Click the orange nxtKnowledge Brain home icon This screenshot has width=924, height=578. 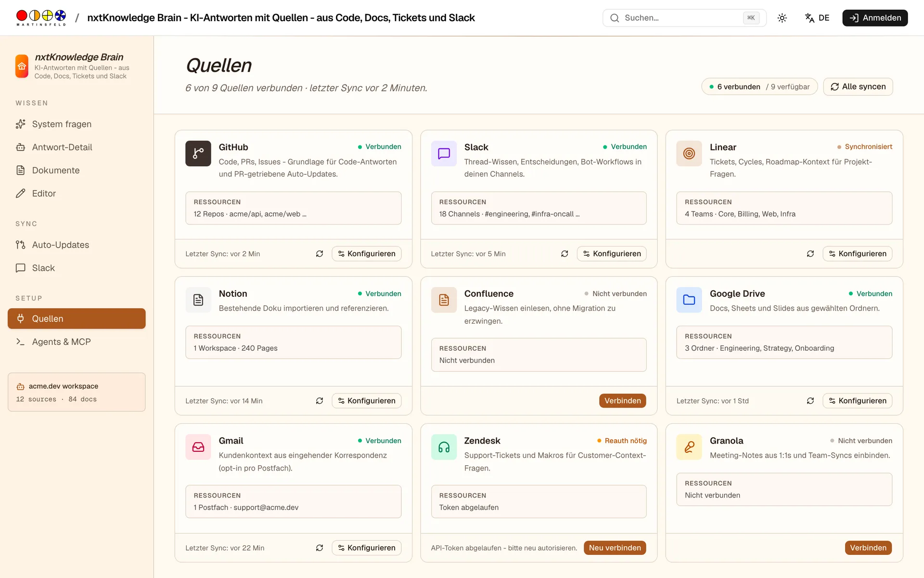22,66
